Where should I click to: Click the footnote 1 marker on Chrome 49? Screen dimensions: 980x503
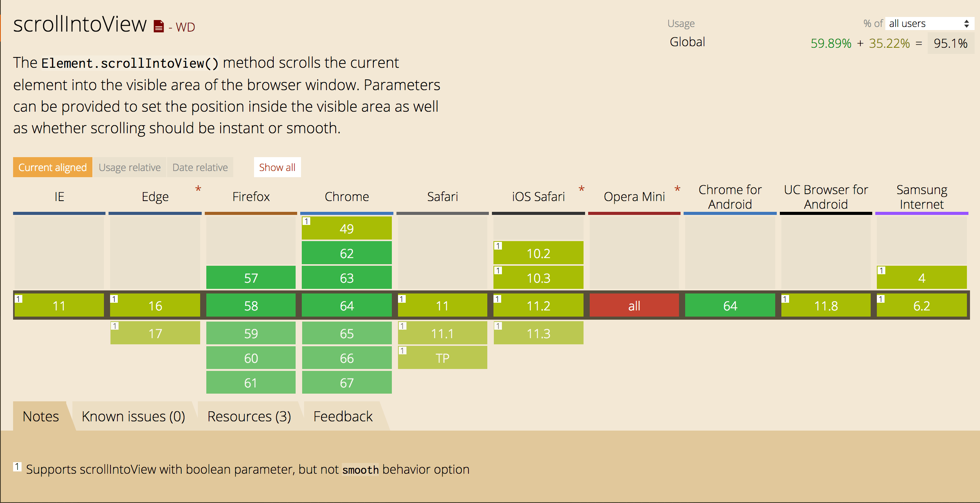306,221
